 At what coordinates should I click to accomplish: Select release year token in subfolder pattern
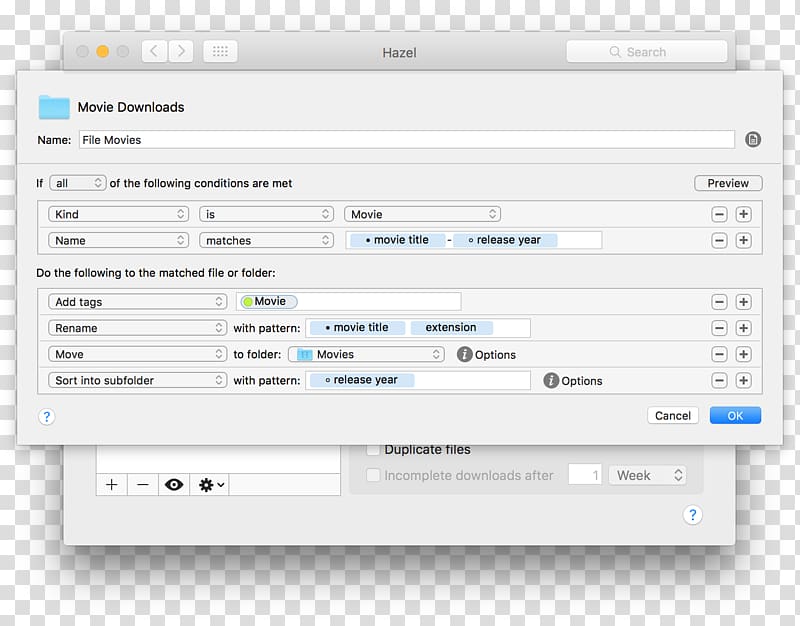tap(362, 380)
